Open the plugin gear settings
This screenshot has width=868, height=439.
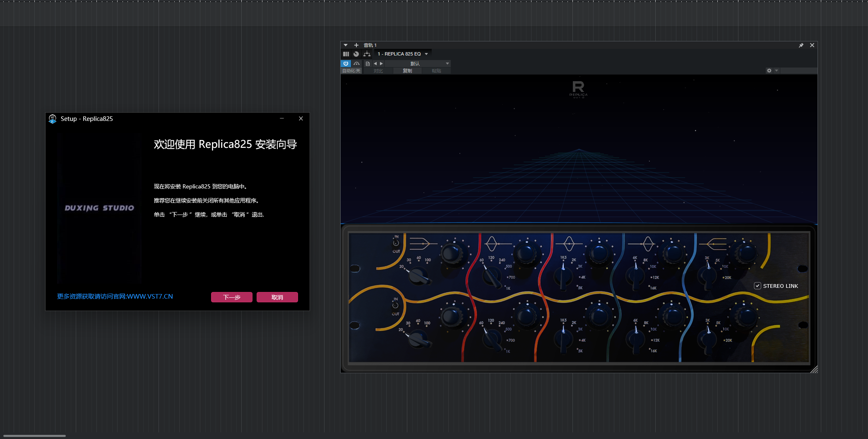coord(769,71)
